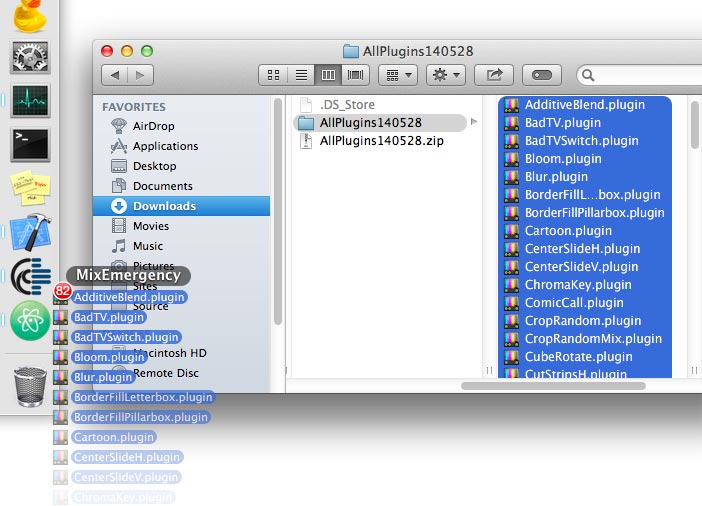Open Terminal from the Dock
This screenshot has width=702, height=506.
click(x=30, y=145)
